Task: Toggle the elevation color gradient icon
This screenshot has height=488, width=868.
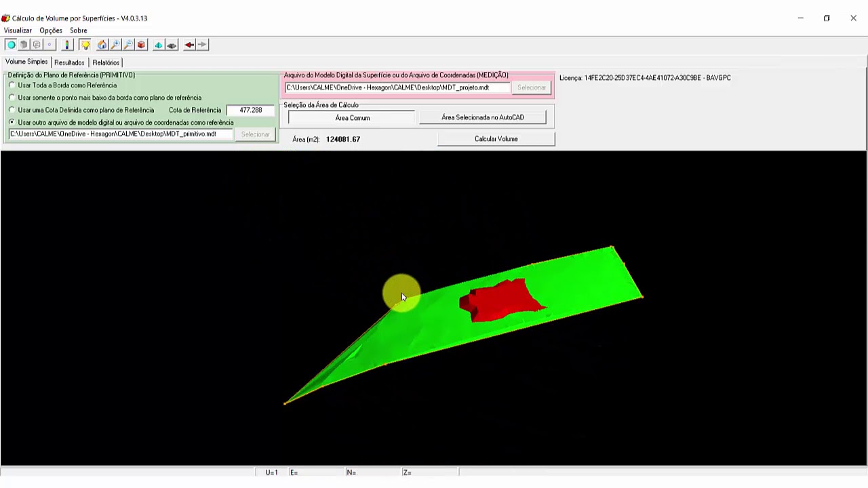Action: click(x=66, y=45)
